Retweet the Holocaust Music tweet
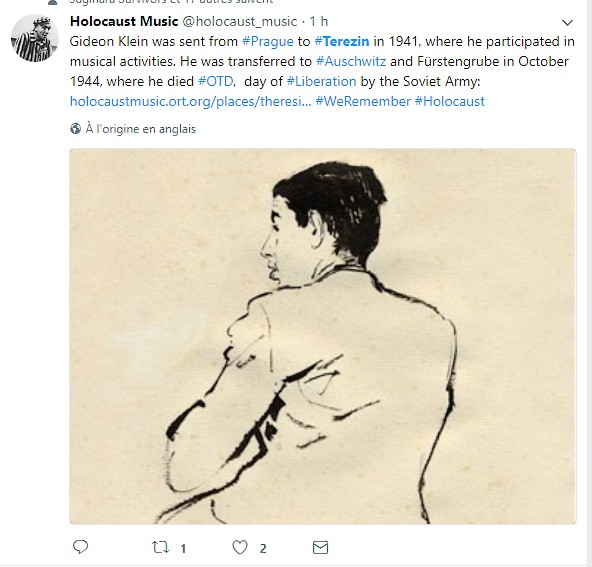 (160, 547)
